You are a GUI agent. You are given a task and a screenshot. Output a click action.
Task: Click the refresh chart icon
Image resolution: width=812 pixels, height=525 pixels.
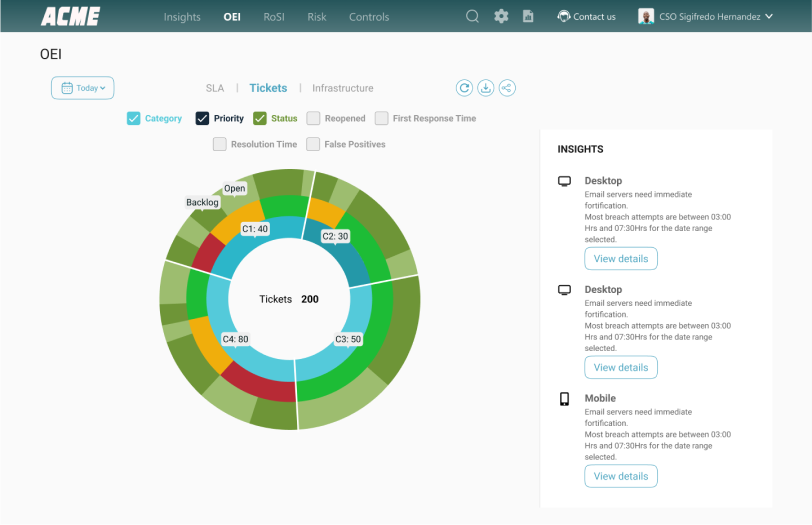[464, 88]
